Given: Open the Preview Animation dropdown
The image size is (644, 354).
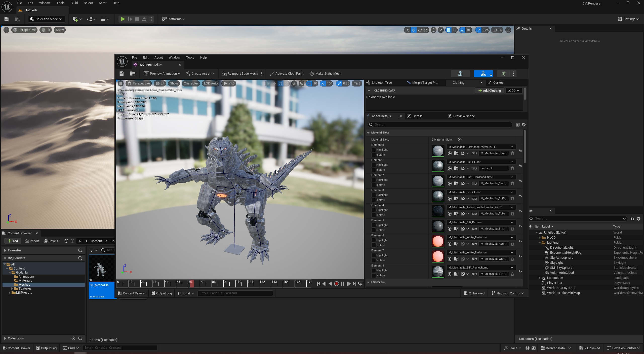Looking at the screenshot, I should [x=162, y=74].
